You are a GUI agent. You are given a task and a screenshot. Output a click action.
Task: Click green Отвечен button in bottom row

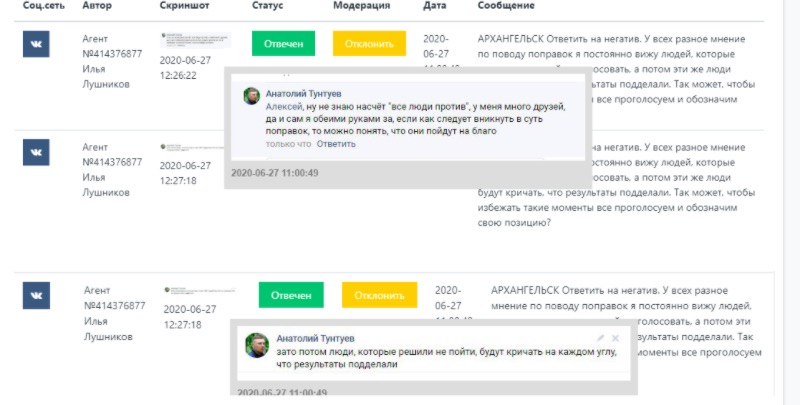[291, 295]
